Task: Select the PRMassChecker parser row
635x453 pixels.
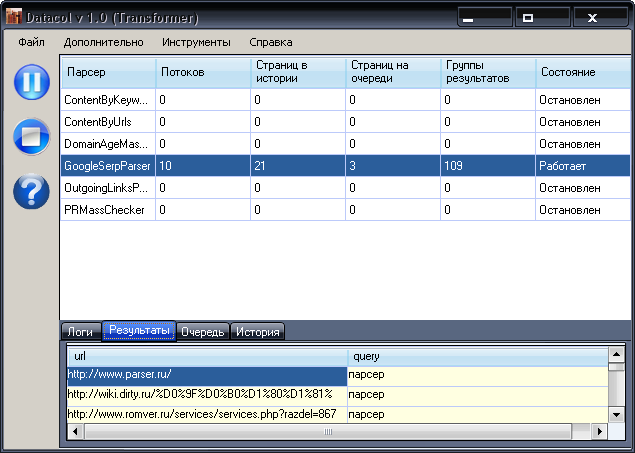Action: 105,210
